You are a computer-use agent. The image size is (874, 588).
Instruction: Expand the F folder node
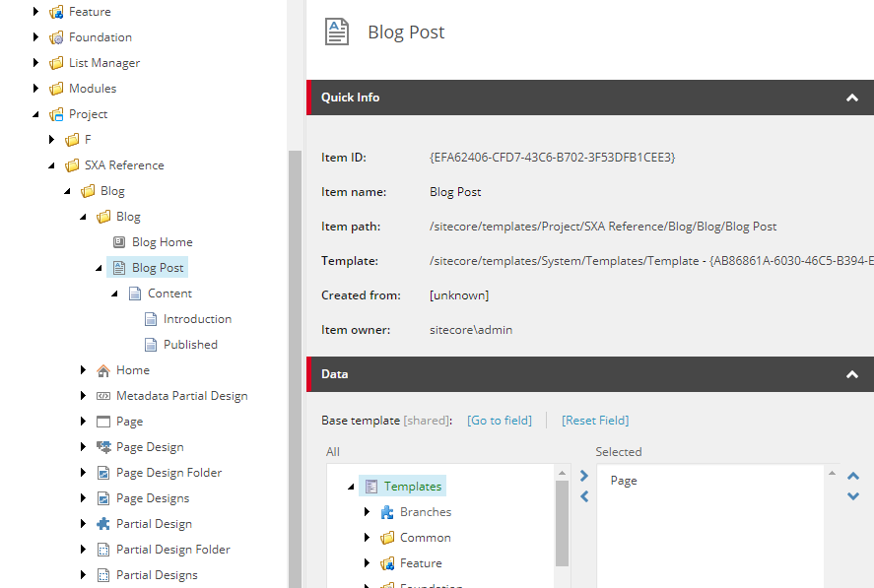[51, 140]
